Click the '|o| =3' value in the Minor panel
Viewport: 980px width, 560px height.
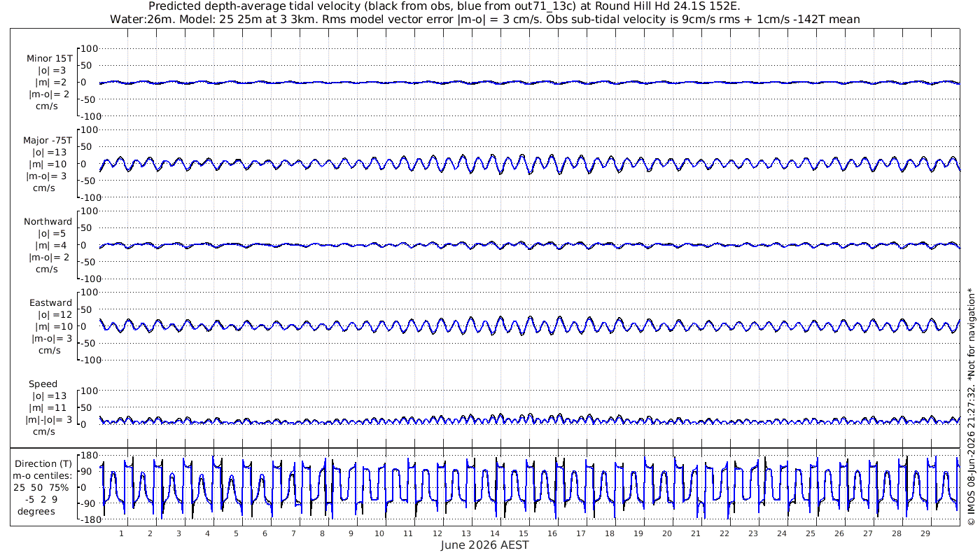point(52,70)
